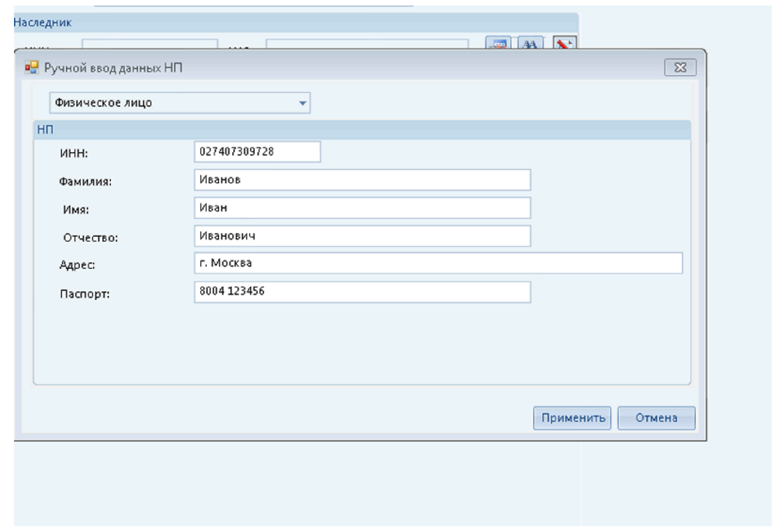The height and width of the screenshot is (532, 779).
Task: Select the Отчество field containing Иванович
Action: point(362,236)
